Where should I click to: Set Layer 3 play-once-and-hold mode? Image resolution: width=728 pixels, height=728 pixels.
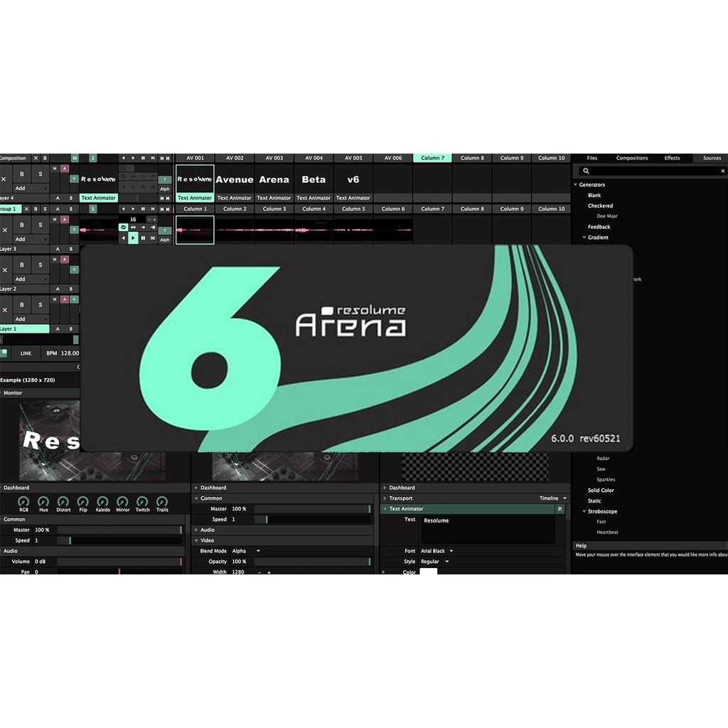[153, 227]
